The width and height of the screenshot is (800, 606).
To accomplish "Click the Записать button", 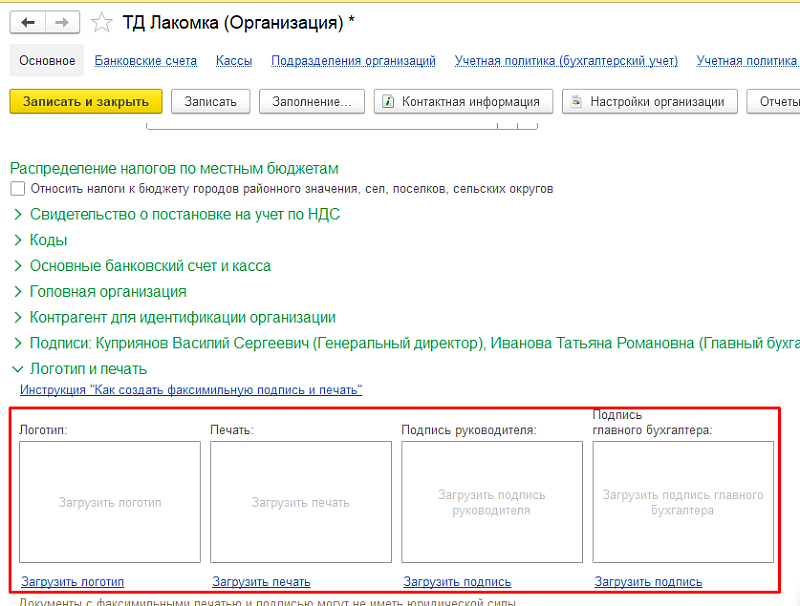I will [x=210, y=101].
